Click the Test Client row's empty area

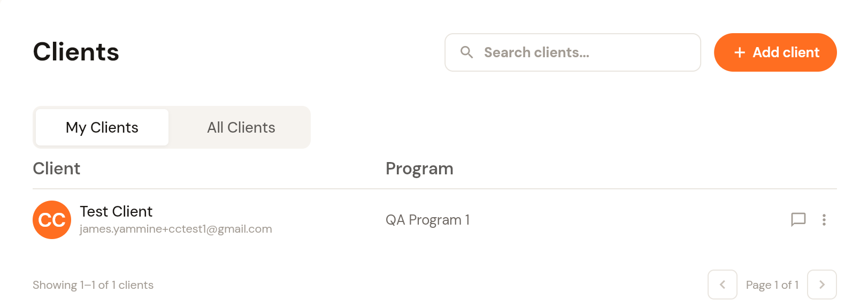click(x=626, y=220)
